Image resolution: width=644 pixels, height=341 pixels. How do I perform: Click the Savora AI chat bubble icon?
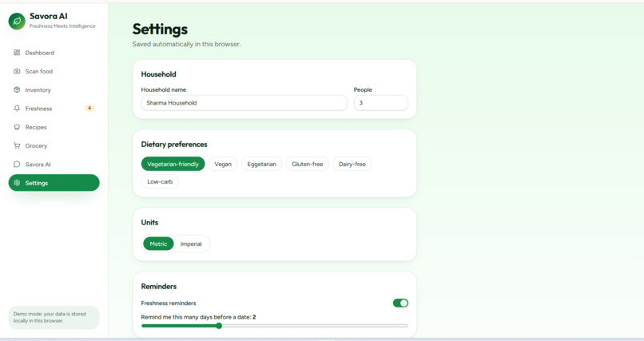click(x=17, y=165)
